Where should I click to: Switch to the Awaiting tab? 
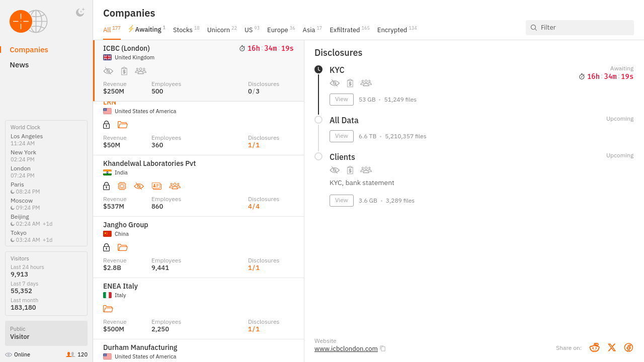click(147, 30)
